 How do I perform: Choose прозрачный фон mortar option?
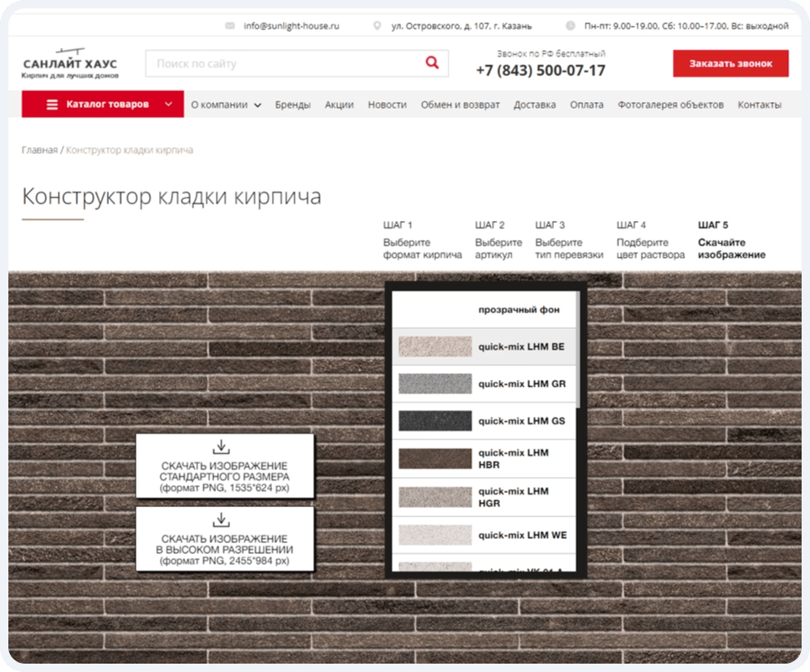484,310
